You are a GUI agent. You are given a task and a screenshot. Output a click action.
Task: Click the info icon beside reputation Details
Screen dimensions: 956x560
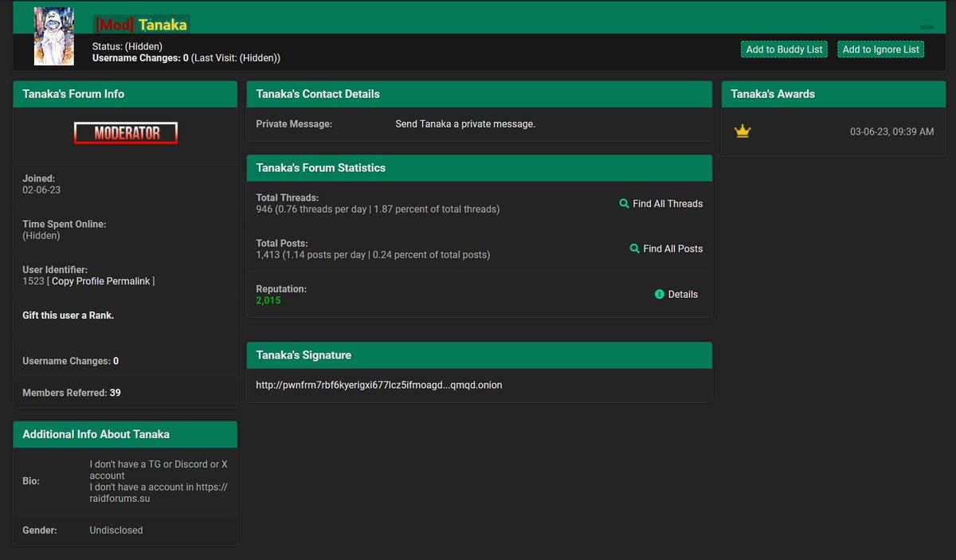(660, 295)
